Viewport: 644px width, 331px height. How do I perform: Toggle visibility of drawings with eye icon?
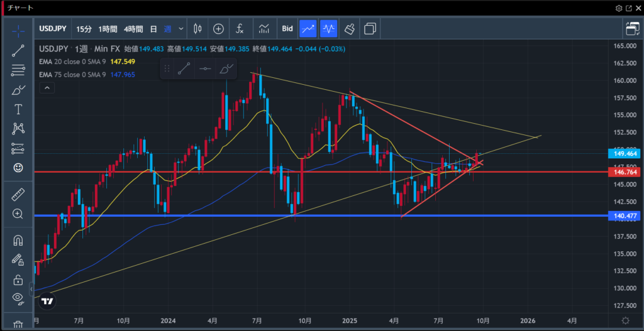18,298
